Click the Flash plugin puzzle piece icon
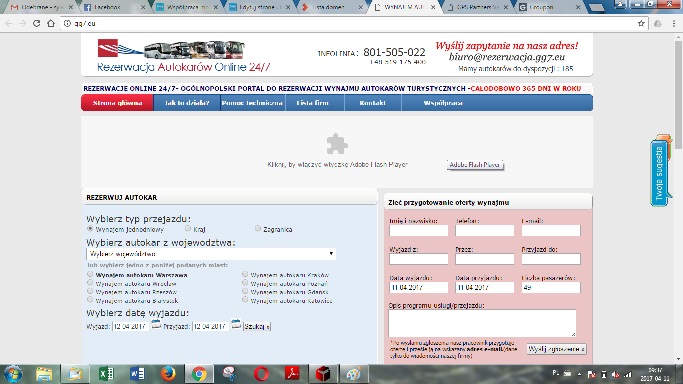Screen dimensions: 683x384 coord(337,144)
